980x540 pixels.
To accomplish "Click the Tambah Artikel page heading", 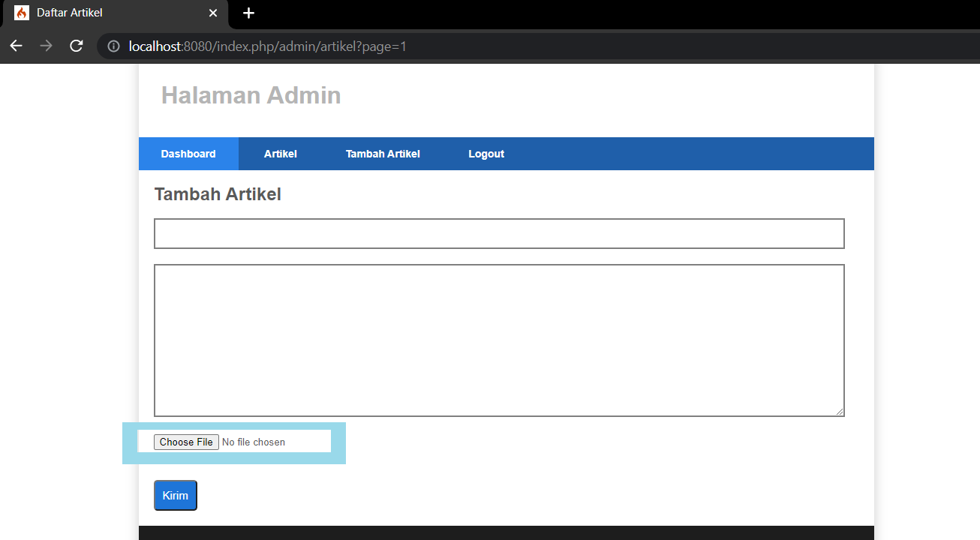I will point(217,193).
